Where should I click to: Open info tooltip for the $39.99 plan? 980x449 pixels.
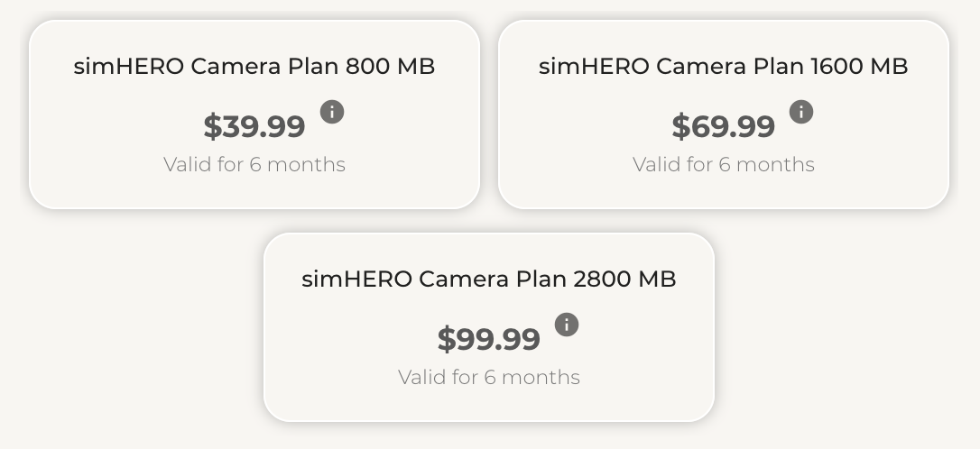click(332, 112)
